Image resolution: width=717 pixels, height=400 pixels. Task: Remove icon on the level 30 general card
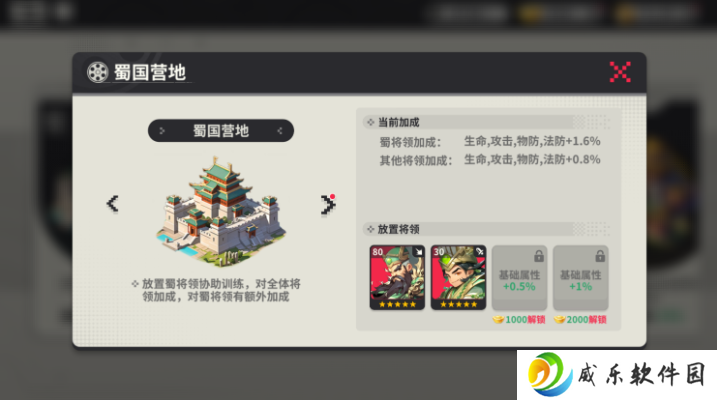point(480,251)
